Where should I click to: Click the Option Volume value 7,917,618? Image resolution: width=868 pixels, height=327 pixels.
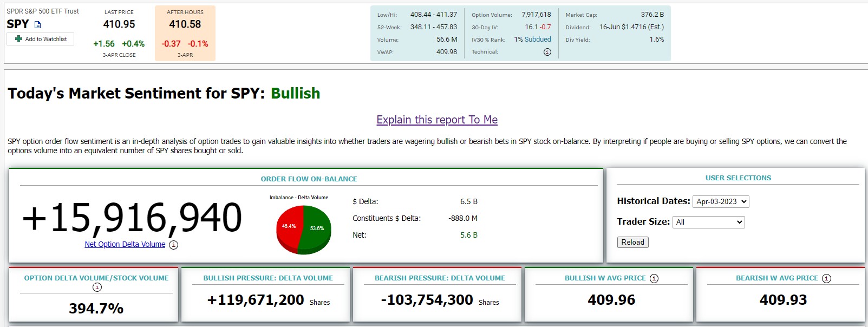point(536,15)
